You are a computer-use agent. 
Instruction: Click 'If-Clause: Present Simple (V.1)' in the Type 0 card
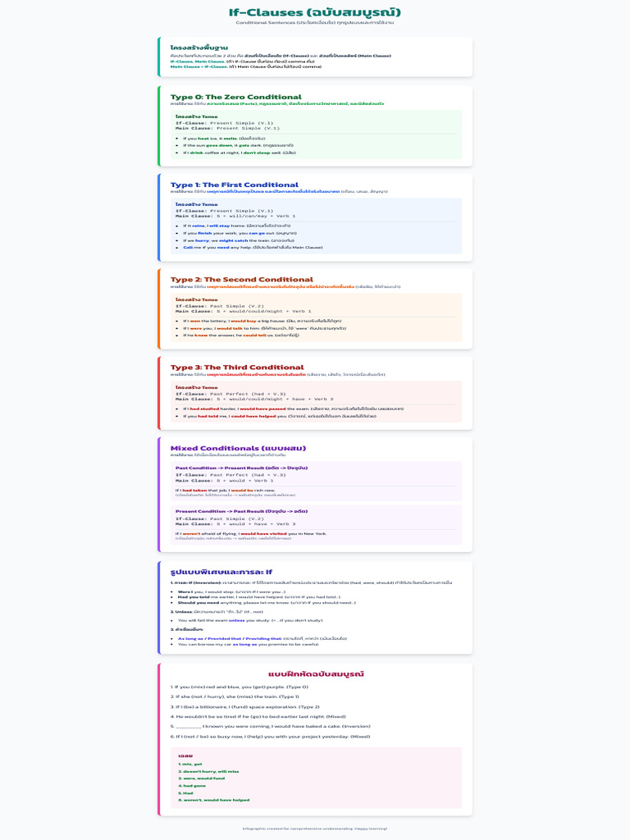pos(225,123)
